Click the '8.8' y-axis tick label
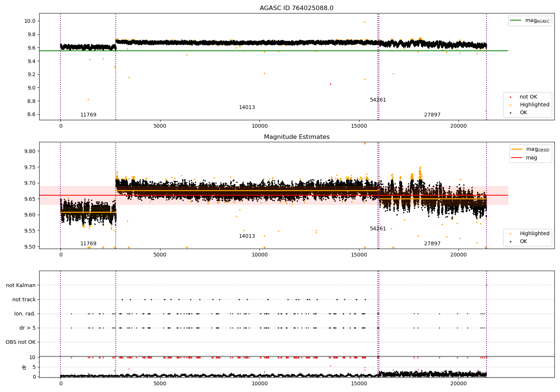Image resolution: width=560 pixels, height=392 pixels. (x=31, y=101)
